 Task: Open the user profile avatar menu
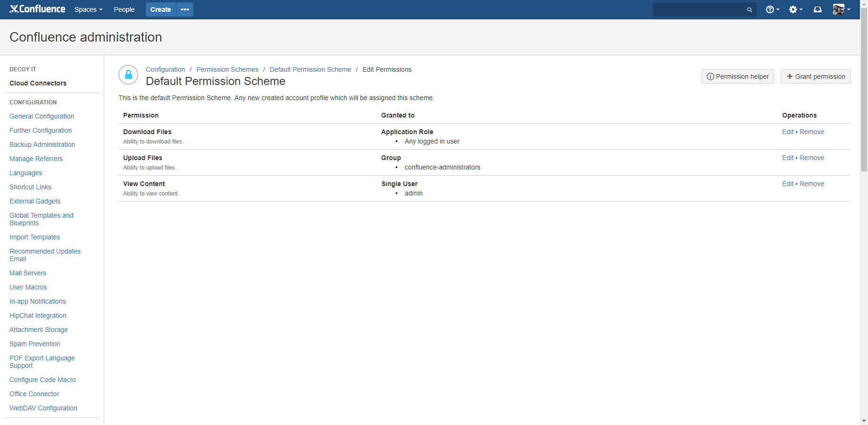842,9
